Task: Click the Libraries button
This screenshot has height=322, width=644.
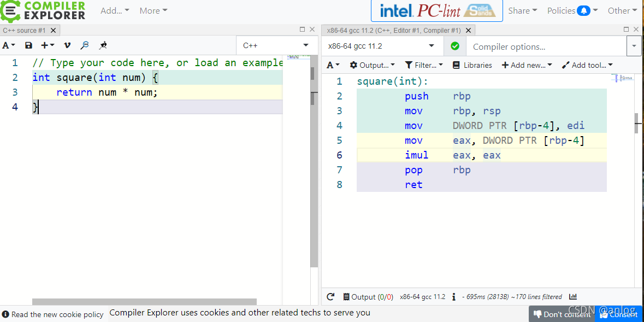Action: tap(472, 65)
